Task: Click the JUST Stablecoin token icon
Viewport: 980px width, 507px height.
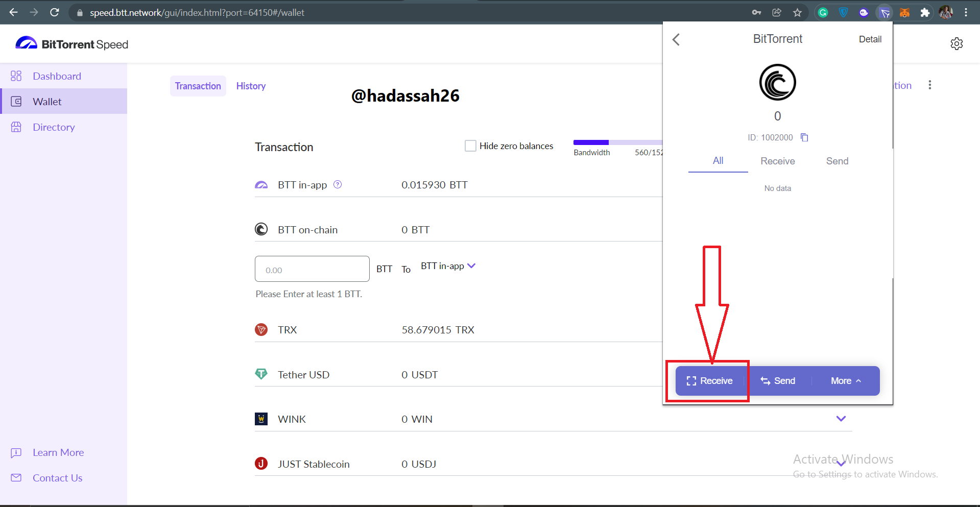Action: click(261, 464)
